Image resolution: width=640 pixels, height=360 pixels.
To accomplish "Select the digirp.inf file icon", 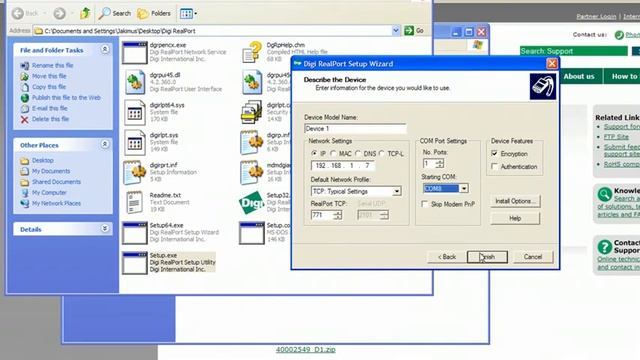I will coord(252,142).
